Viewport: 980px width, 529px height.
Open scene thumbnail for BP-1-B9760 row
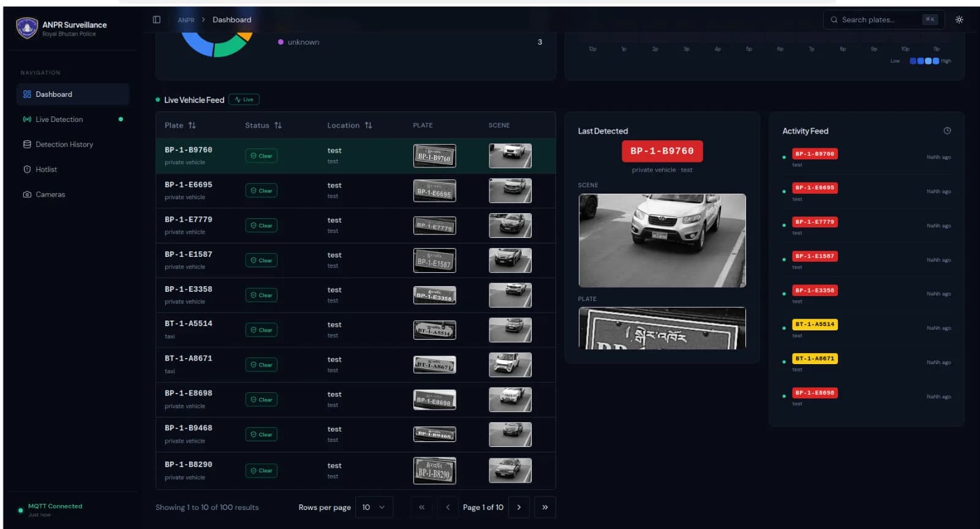coord(510,156)
